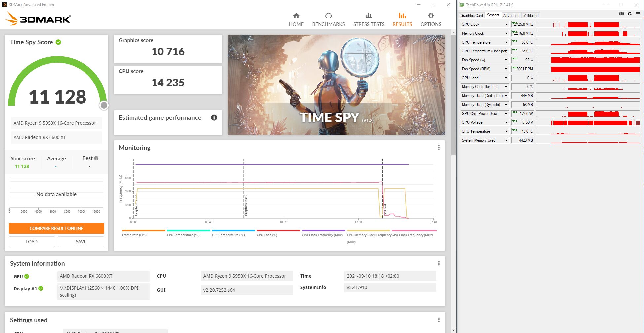Open the GPU-Z Validation tab
This screenshot has height=333, width=644.
531,16
